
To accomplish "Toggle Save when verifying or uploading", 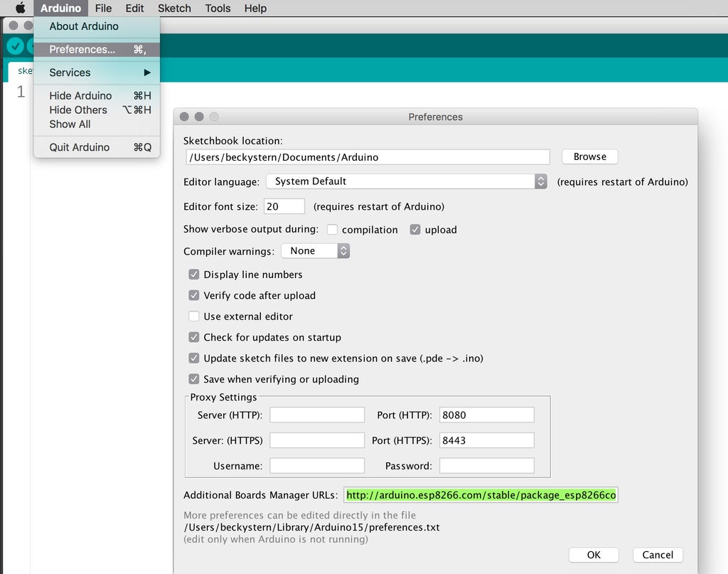I will pos(193,379).
